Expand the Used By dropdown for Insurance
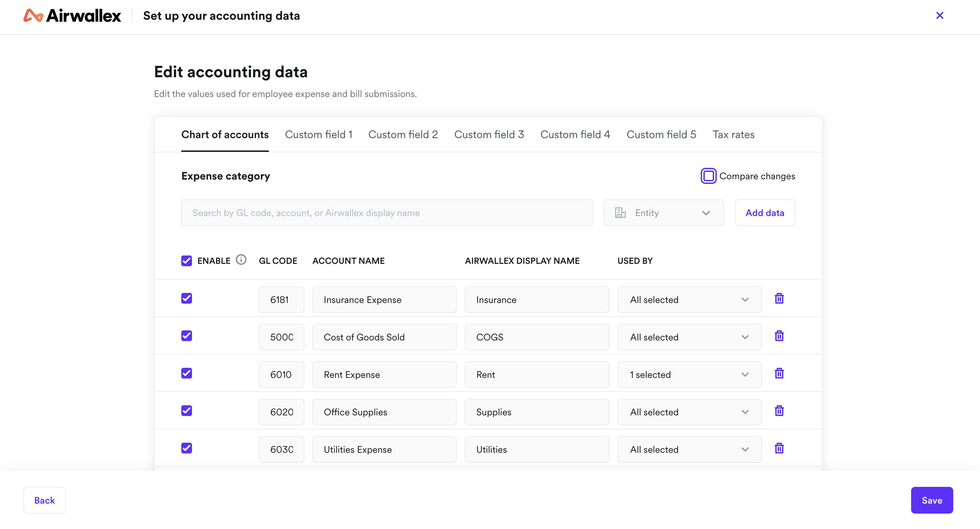The width and height of the screenshot is (980, 529). point(689,299)
